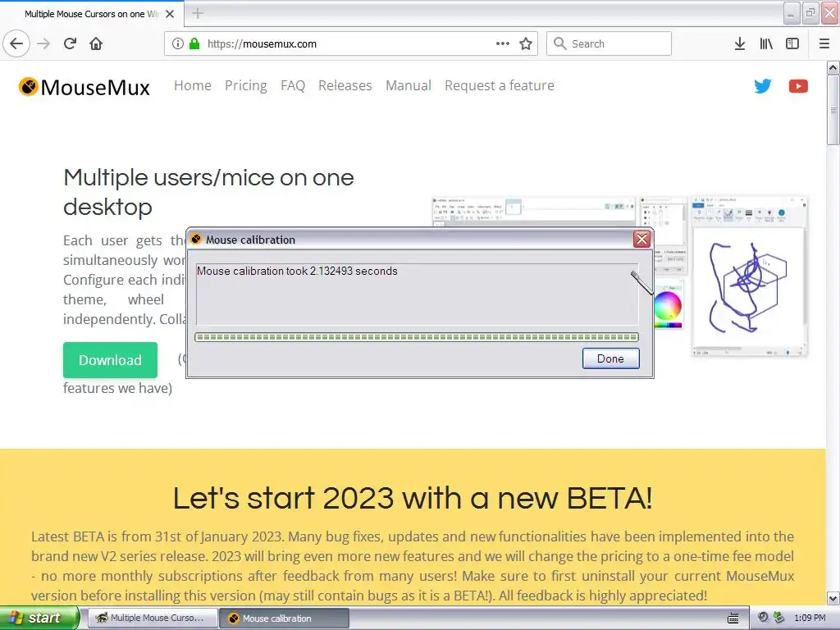Reload the page with the refresh icon
The height and width of the screenshot is (630, 840).
(70, 43)
